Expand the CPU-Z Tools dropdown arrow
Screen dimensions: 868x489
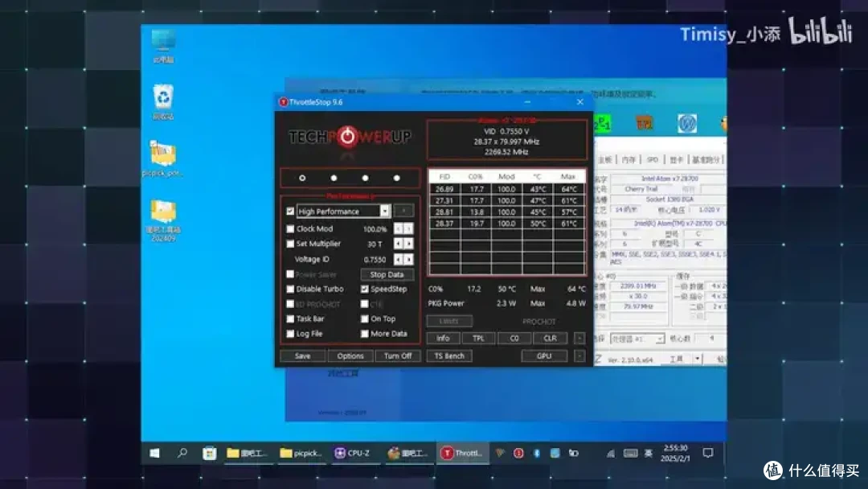[697, 360]
